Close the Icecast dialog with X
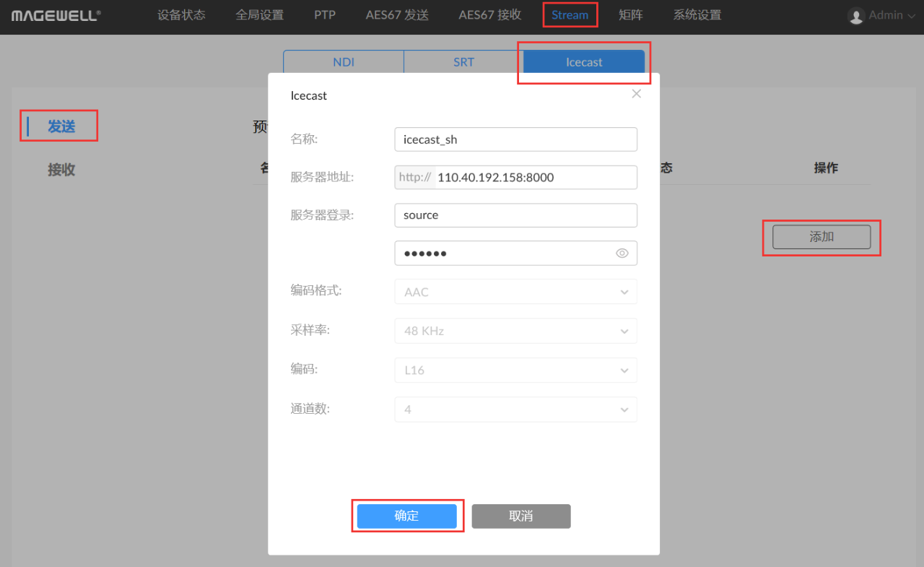The image size is (924, 567). (x=636, y=94)
